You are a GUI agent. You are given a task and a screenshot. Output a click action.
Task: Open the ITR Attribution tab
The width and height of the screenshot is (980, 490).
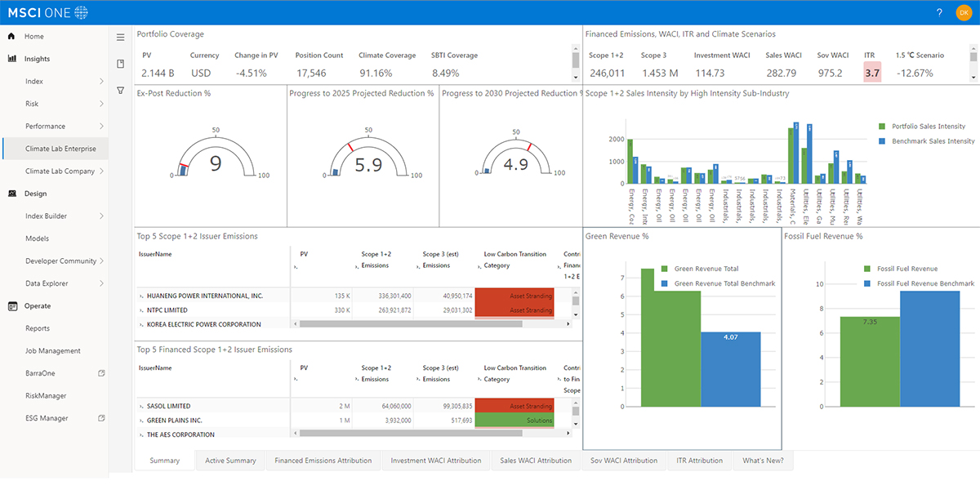tap(700, 461)
